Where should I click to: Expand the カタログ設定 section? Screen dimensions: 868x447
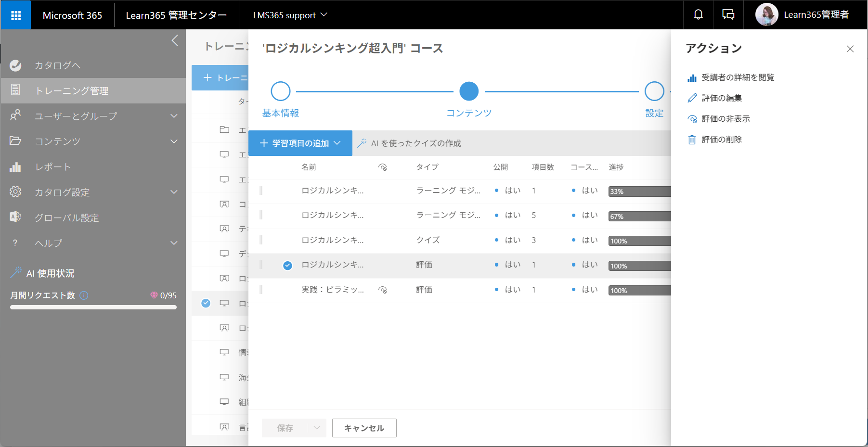click(x=174, y=192)
